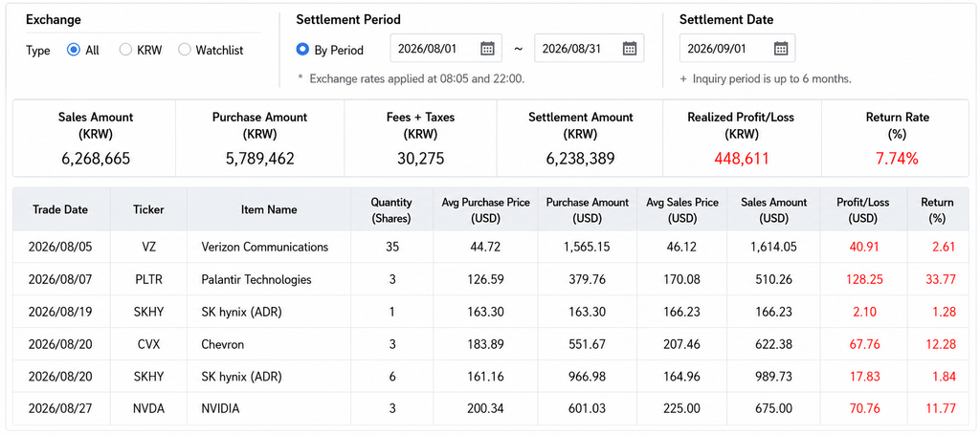Open calendar for end date 2026/08/31

(x=630, y=48)
